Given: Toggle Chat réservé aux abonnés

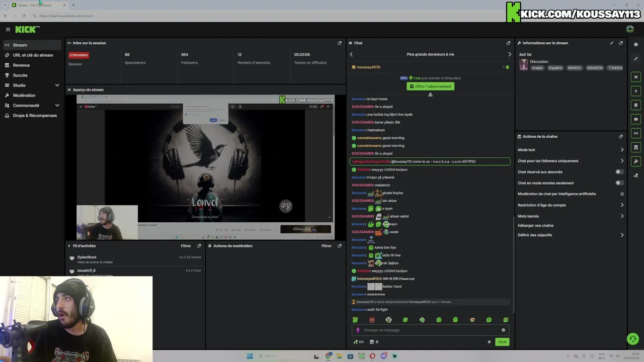Looking at the screenshot, I should tap(619, 172).
